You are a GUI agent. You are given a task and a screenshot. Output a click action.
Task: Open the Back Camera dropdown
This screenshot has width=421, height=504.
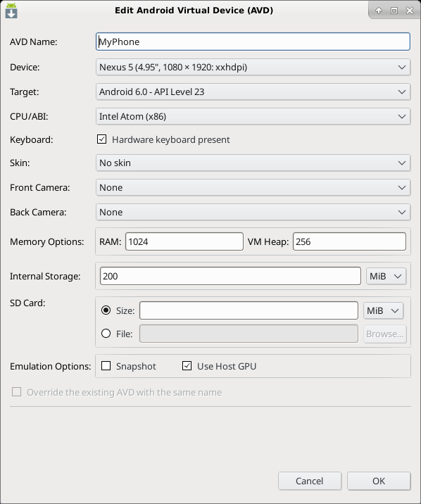point(253,212)
